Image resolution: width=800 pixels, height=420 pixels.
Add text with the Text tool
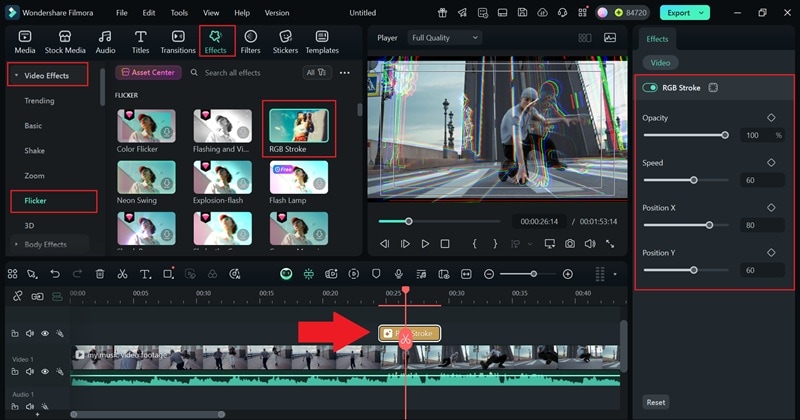click(x=145, y=274)
